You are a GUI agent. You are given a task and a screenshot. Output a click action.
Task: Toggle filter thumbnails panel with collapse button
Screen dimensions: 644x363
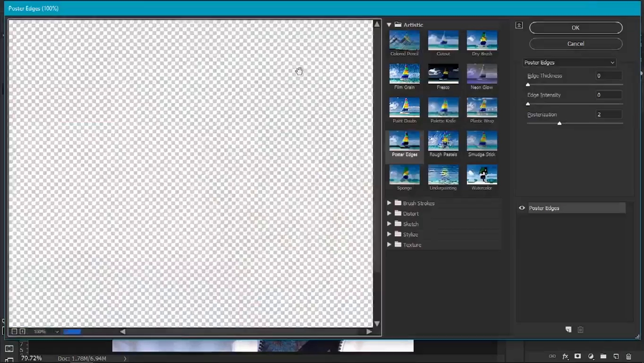point(519,26)
